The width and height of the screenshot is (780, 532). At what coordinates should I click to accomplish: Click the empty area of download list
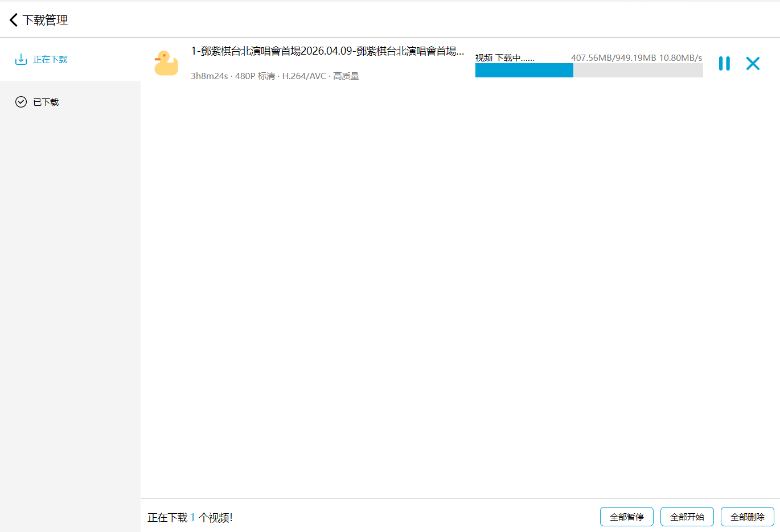coord(455,284)
